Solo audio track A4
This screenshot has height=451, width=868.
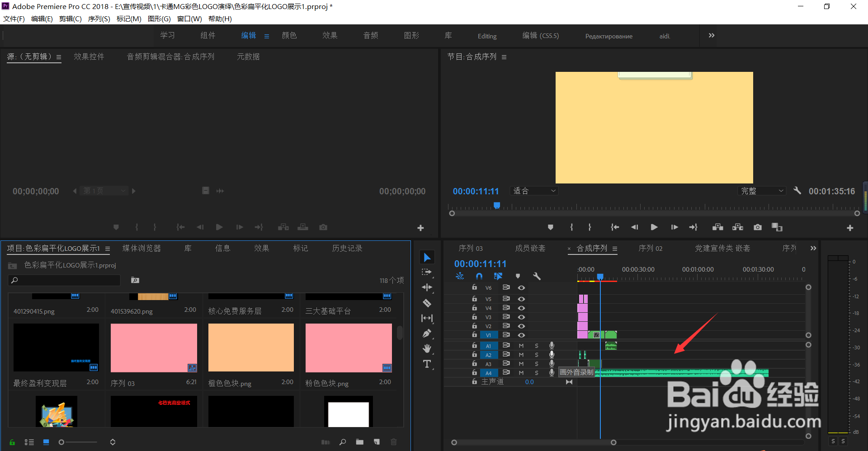pos(536,372)
